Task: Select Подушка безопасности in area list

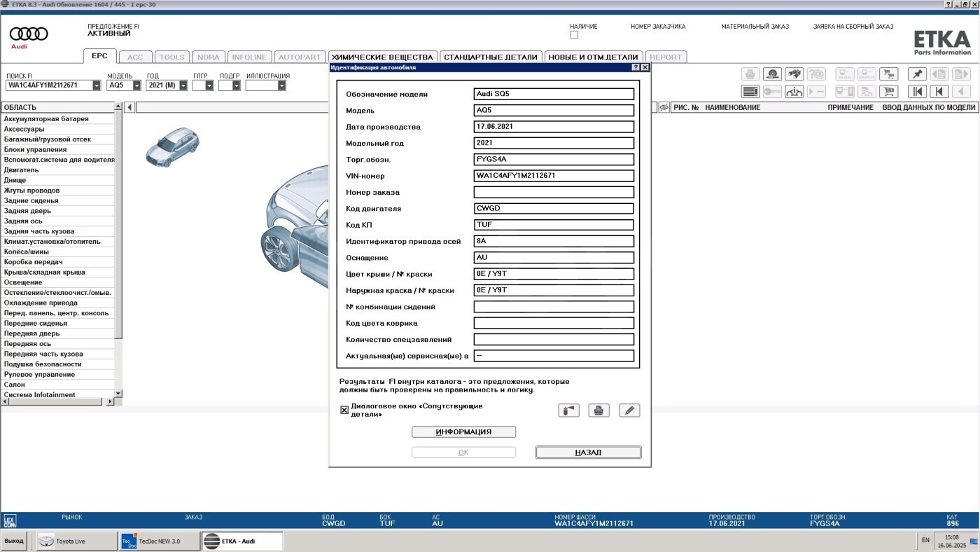Action: (57, 364)
